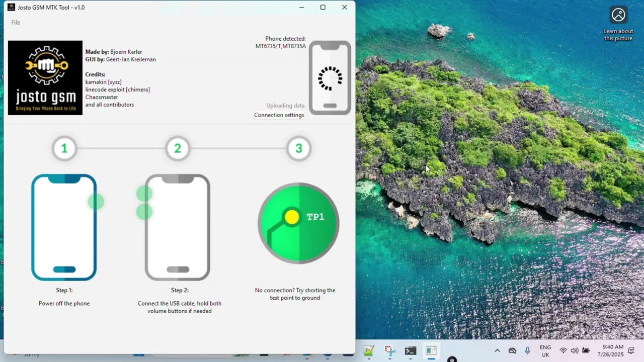
Task: Open the volume tray icon
Action: (x=574, y=351)
